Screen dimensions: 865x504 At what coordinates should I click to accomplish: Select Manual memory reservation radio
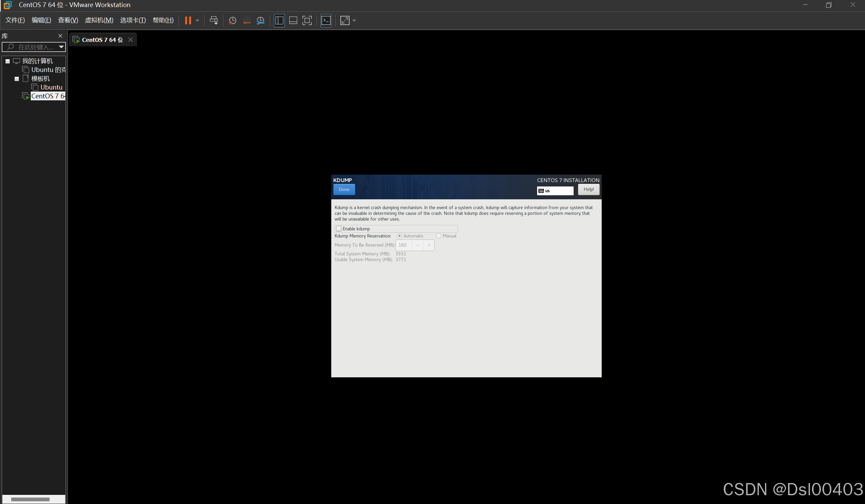(x=439, y=236)
